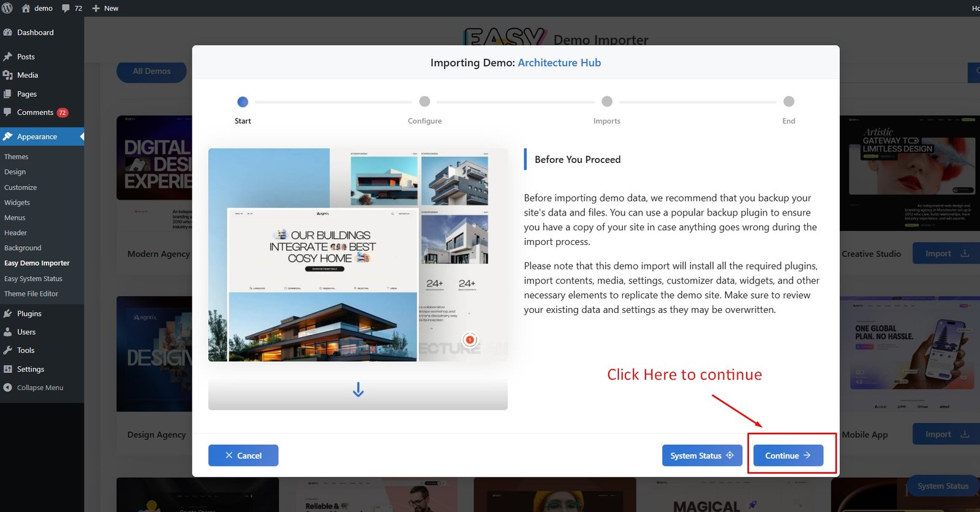This screenshot has width=980, height=512.
Task: Open the Easy Demo Importer submenu link
Action: (37, 263)
